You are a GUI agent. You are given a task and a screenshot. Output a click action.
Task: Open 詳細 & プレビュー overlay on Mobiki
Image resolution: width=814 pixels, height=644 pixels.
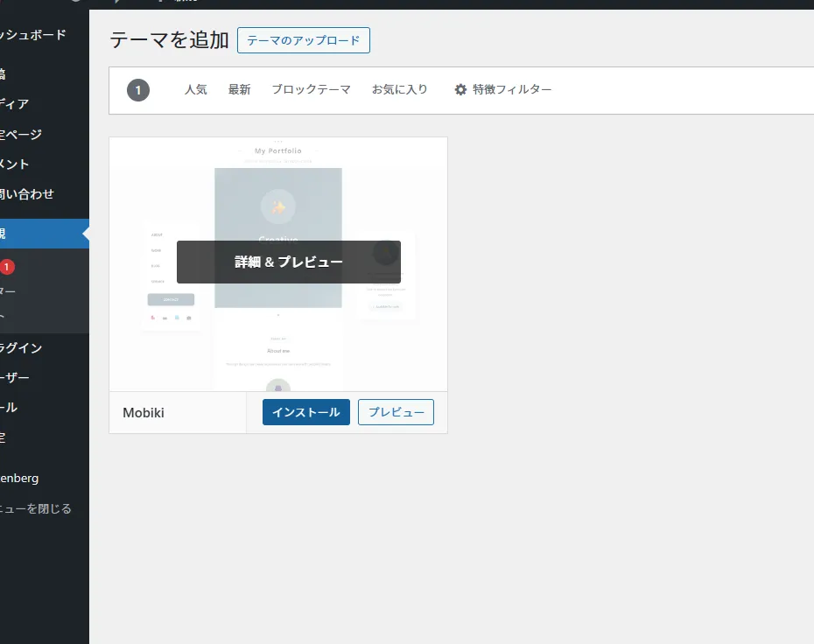[288, 262]
